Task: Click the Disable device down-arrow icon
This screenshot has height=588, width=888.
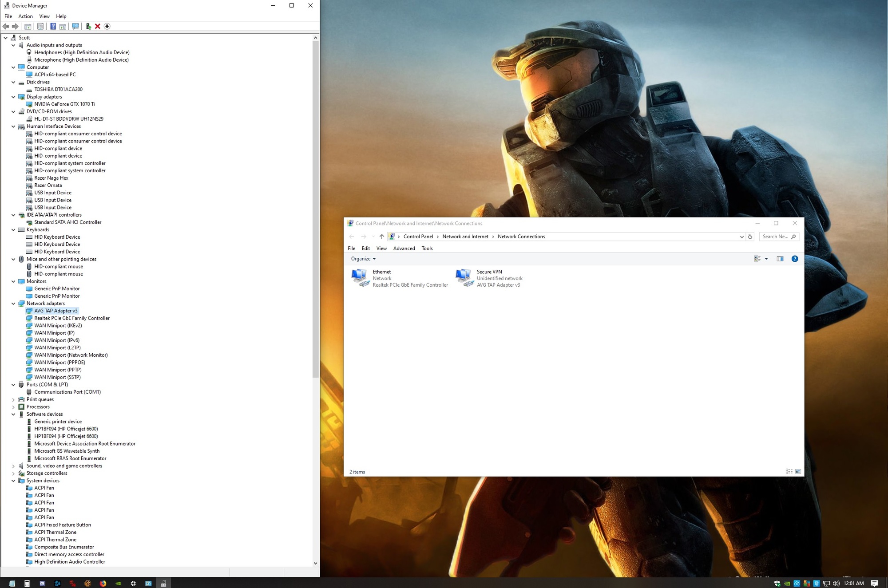Action: click(x=107, y=27)
